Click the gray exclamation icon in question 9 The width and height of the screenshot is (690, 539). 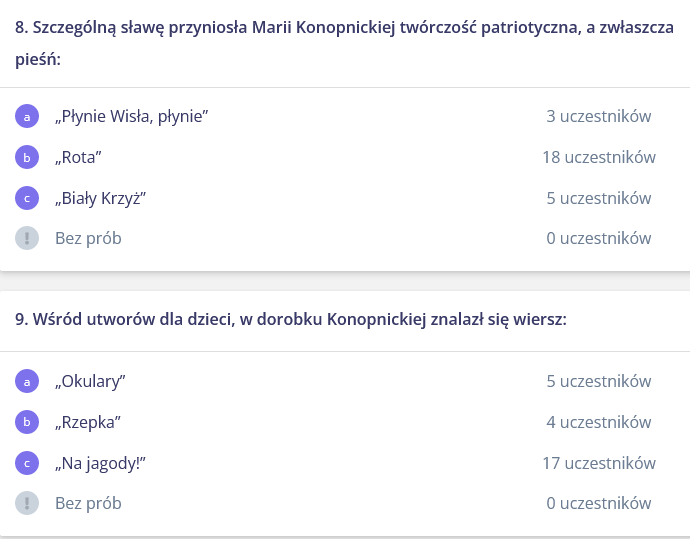[27, 503]
